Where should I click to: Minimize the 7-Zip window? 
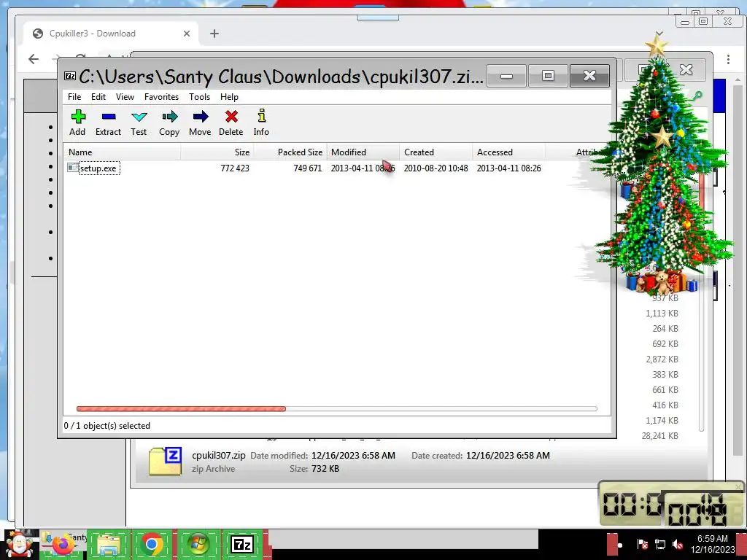click(x=507, y=76)
